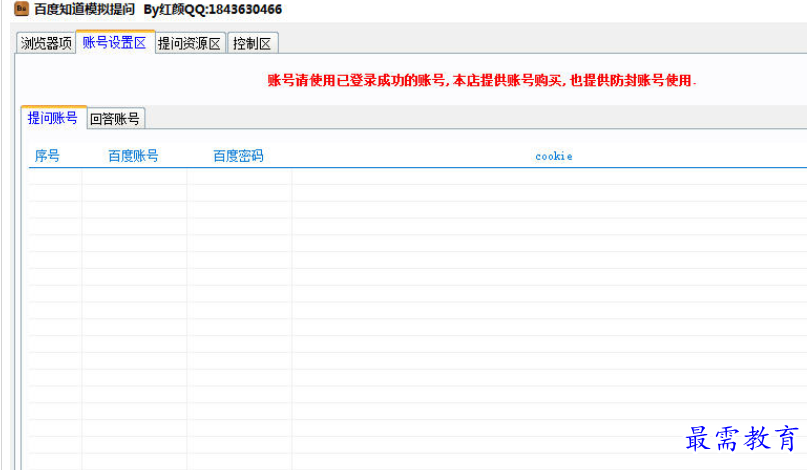The width and height of the screenshot is (807, 470).
Task: Click the 百度密码 column header
Action: (x=238, y=155)
